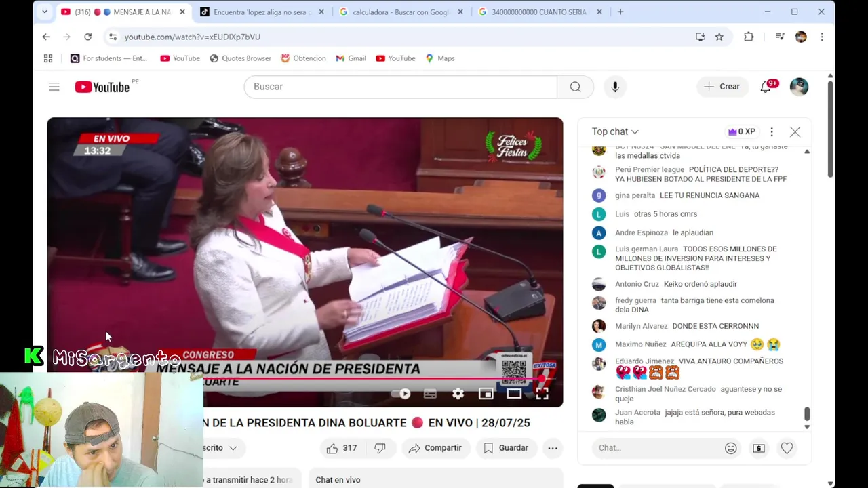Toggle subtitles in the video player
The width and height of the screenshot is (868, 488).
point(430,394)
